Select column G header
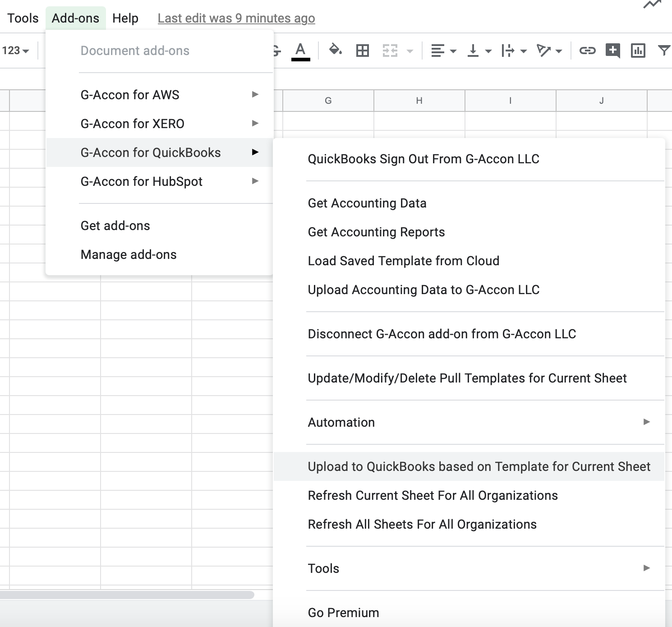Image resolution: width=672 pixels, height=627 pixels. [328, 101]
